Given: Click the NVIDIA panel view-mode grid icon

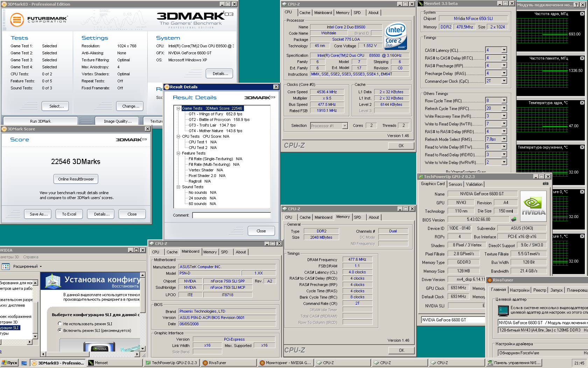Looking at the screenshot, I should click(x=6, y=266).
